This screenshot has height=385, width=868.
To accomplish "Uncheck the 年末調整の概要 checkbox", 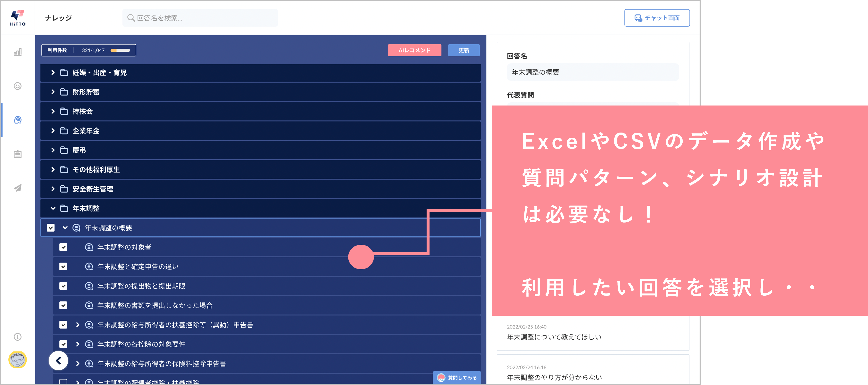I will point(51,227).
